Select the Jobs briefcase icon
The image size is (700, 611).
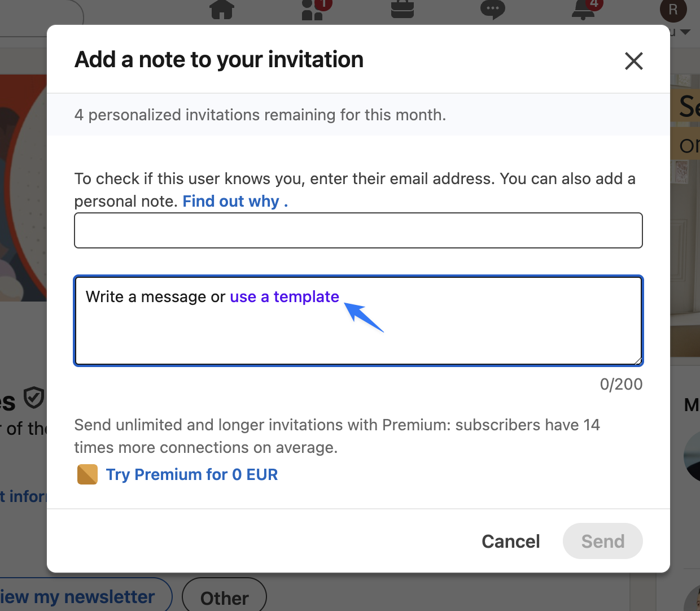(x=403, y=10)
